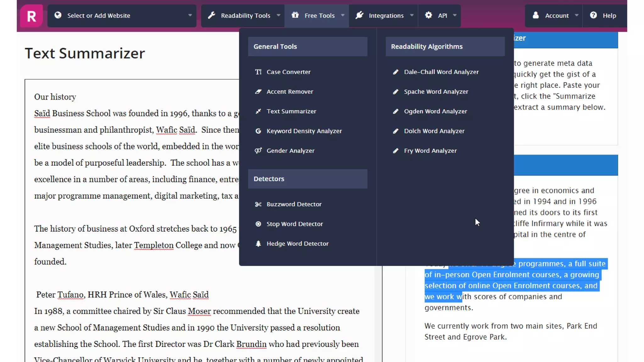Click pencil icon beside Dale-Chall Word Analyzer

click(396, 72)
